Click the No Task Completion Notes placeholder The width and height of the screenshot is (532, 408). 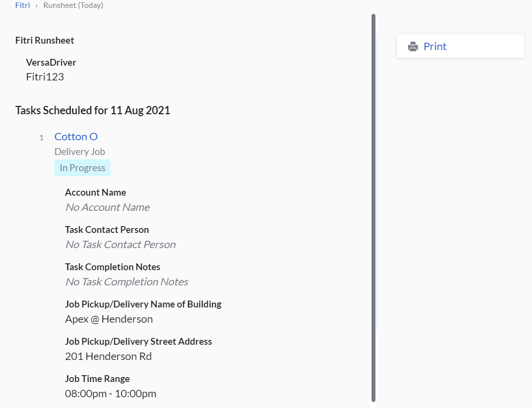click(127, 282)
